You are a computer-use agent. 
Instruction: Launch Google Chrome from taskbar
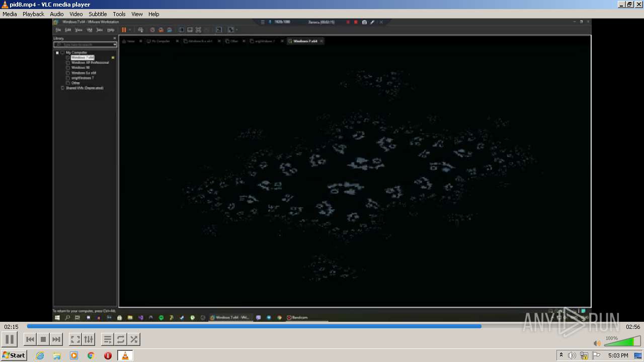click(x=91, y=355)
